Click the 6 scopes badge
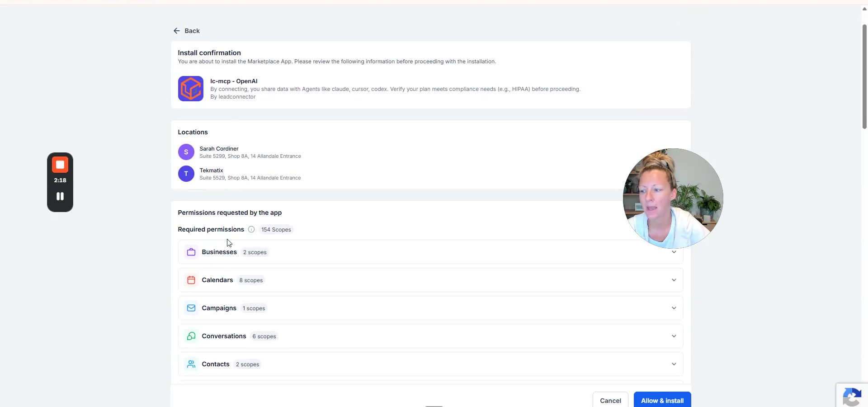 click(264, 336)
